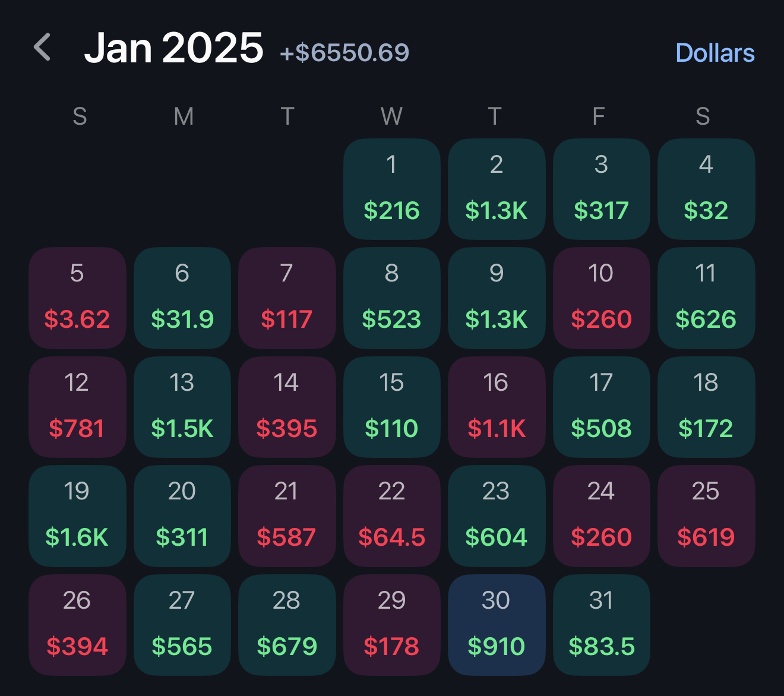This screenshot has width=784, height=696.
Task: Click January 23 showing $604
Action: [497, 515]
